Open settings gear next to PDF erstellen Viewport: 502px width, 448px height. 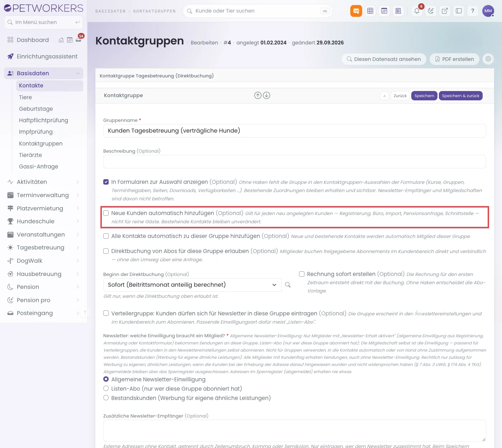click(488, 59)
